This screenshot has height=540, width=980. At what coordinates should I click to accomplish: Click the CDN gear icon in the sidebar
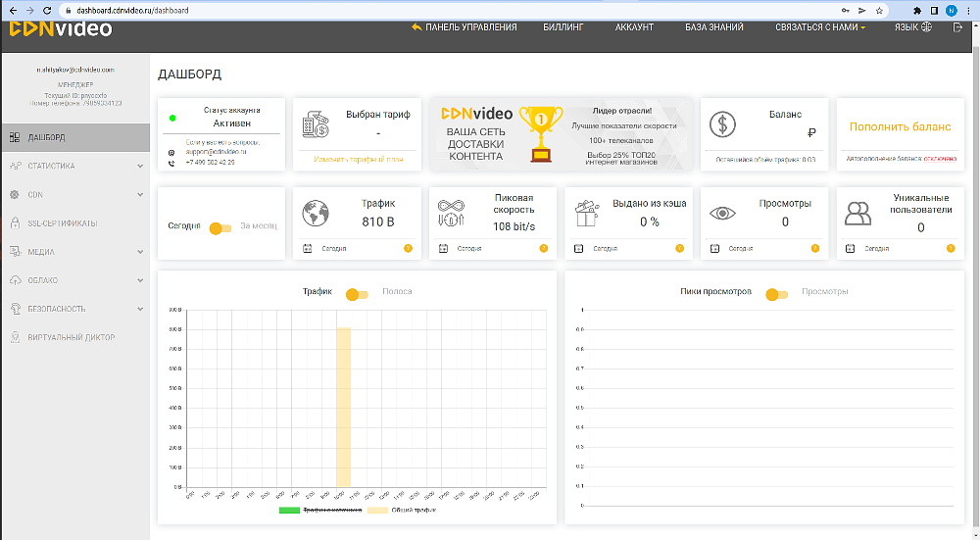click(15, 195)
